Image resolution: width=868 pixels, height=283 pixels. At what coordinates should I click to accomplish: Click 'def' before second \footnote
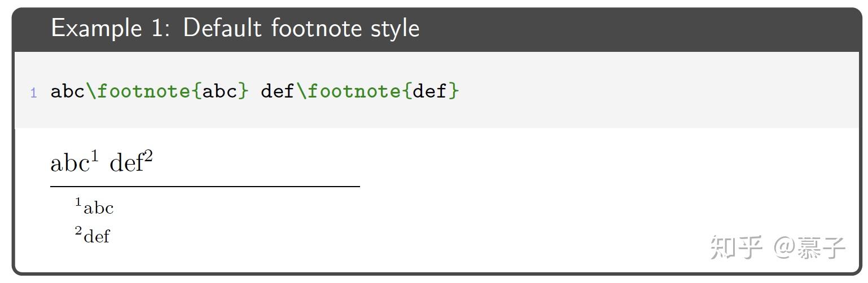pos(277,91)
